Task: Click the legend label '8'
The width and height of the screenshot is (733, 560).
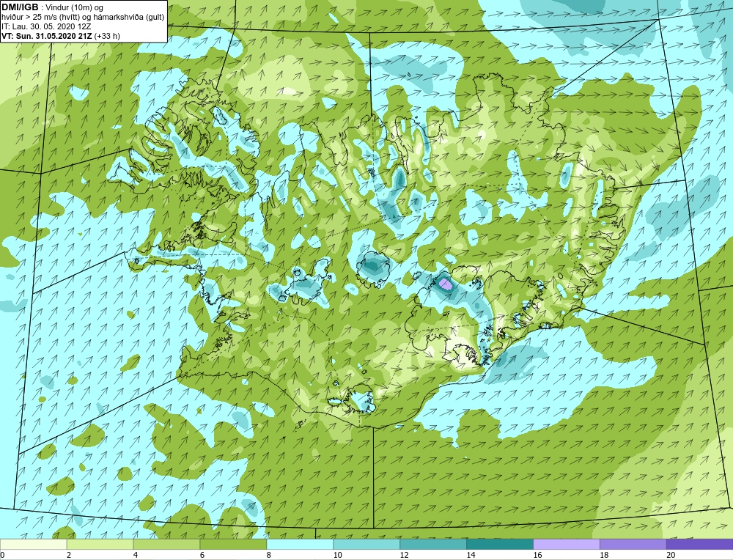Action: (x=269, y=555)
